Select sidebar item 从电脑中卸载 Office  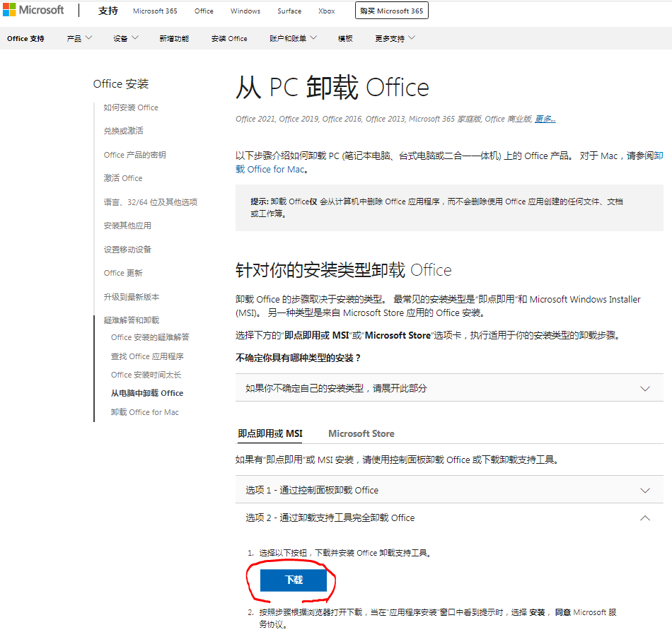coord(147,393)
